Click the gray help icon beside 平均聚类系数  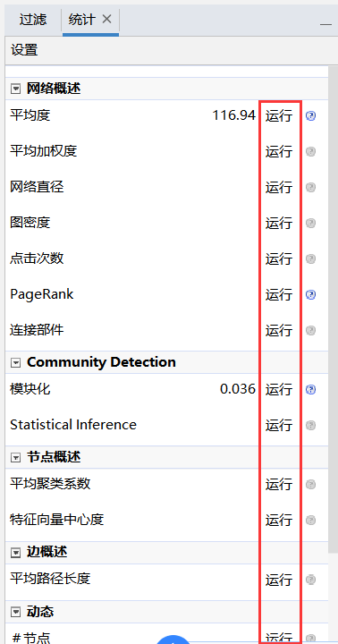click(x=311, y=485)
